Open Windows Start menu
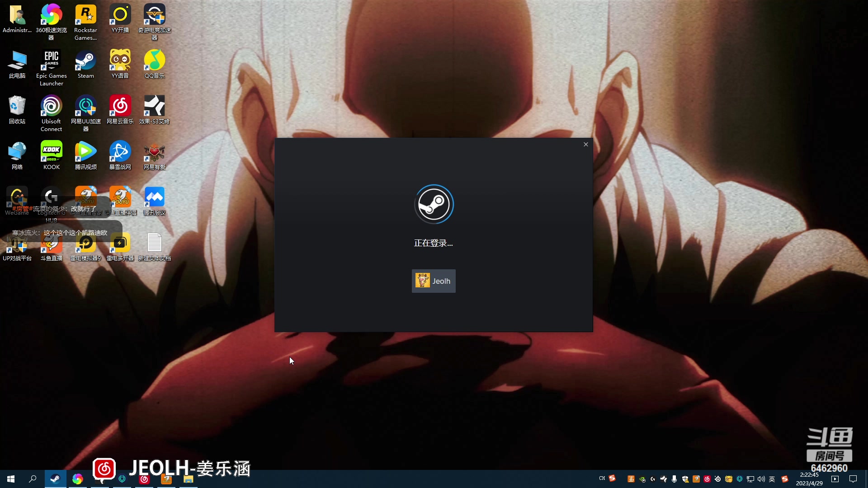Image resolution: width=868 pixels, height=488 pixels. coord(11,479)
